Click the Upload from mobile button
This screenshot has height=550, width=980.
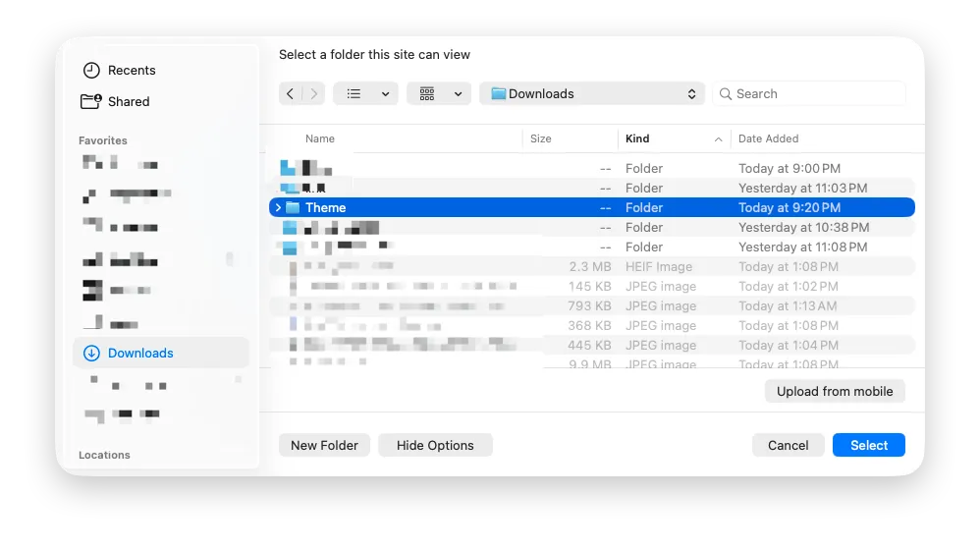[x=835, y=391]
